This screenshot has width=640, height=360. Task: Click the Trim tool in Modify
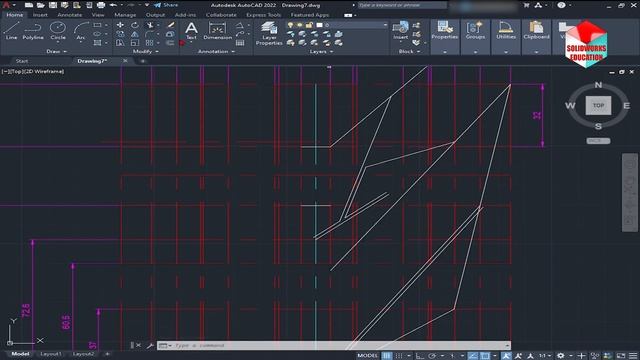click(x=150, y=25)
